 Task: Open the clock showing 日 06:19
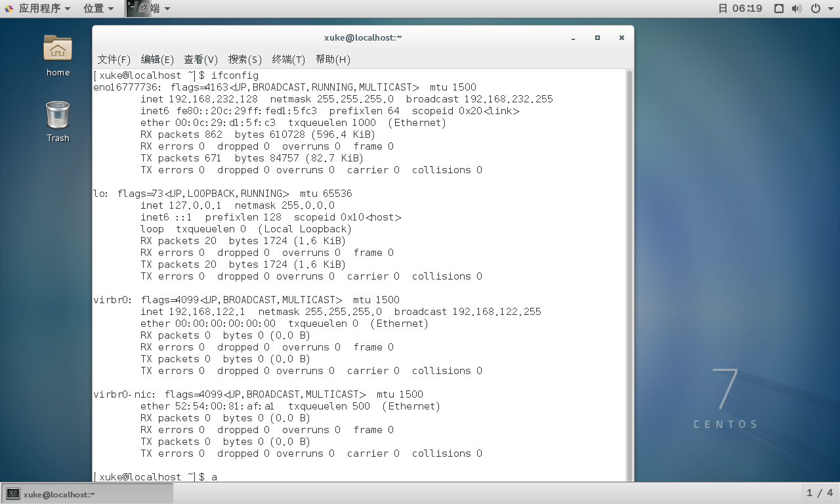(x=740, y=9)
